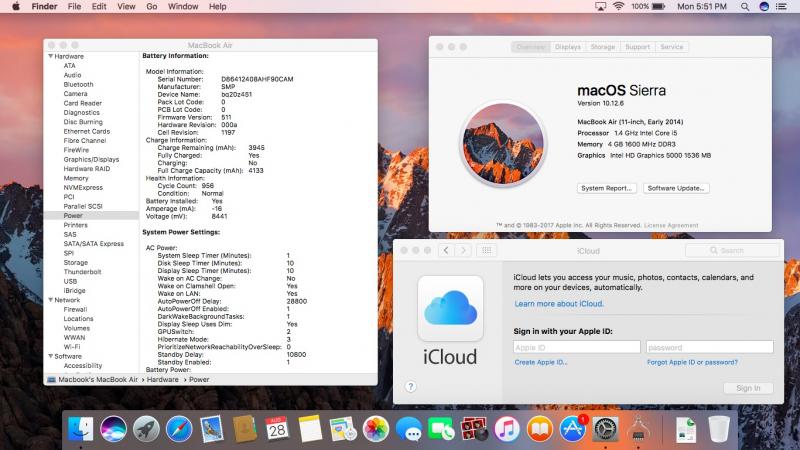Open the License Agreement link
This screenshot has width=800, height=450.
(x=671, y=225)
